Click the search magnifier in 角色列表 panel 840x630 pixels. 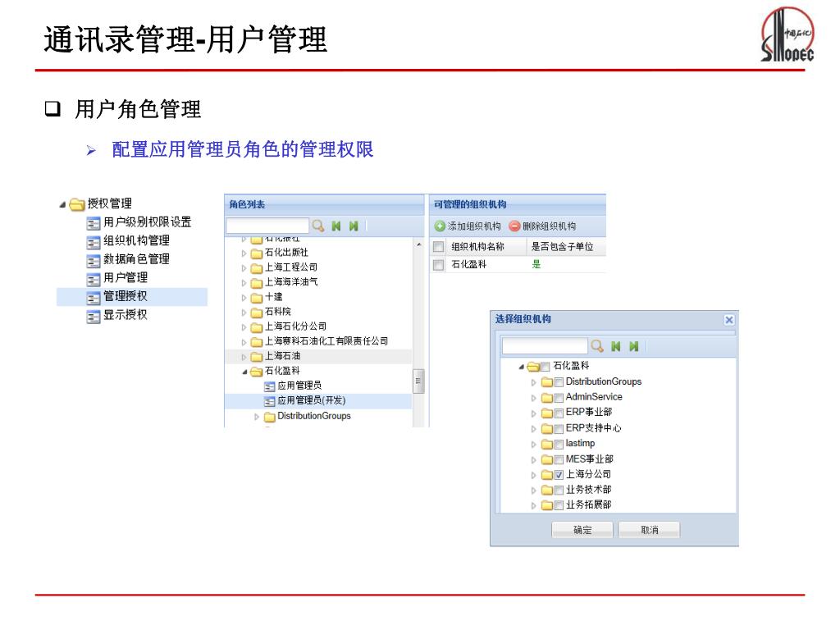pos(318,226)
